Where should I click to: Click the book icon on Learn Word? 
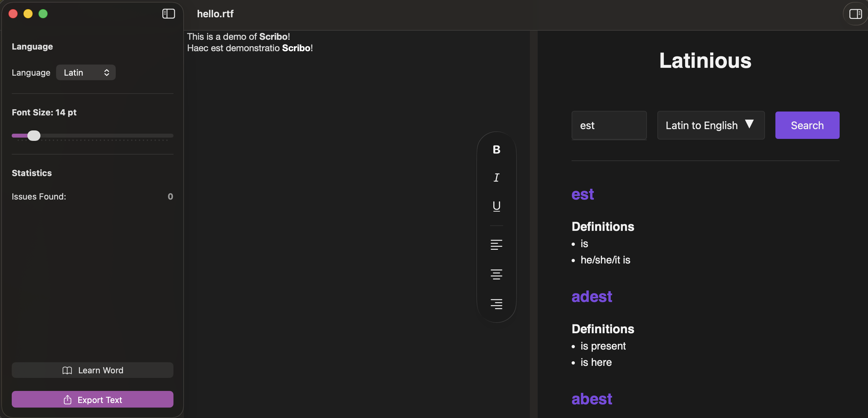[x=67, y=370]
